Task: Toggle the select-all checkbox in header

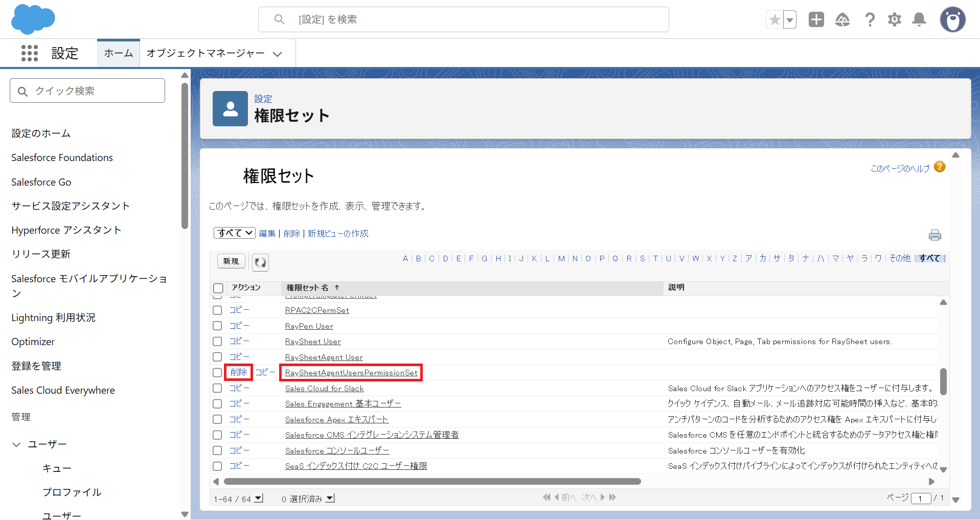Action: [218, 288]
